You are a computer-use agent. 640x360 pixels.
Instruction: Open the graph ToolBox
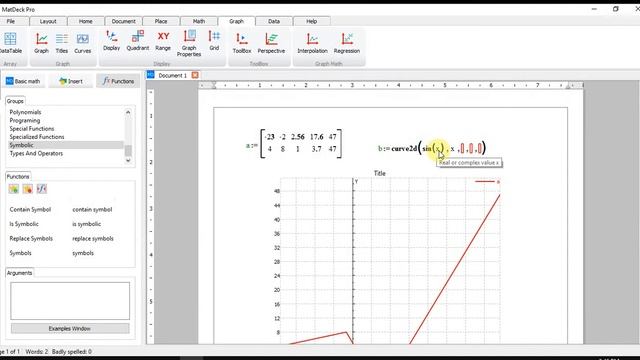242,43
